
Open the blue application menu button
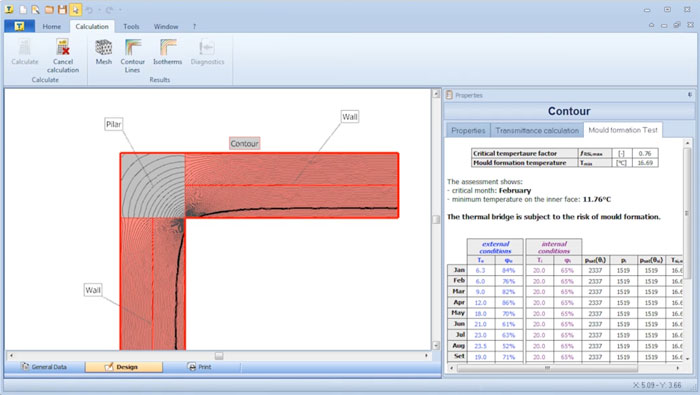pos(19,26)
